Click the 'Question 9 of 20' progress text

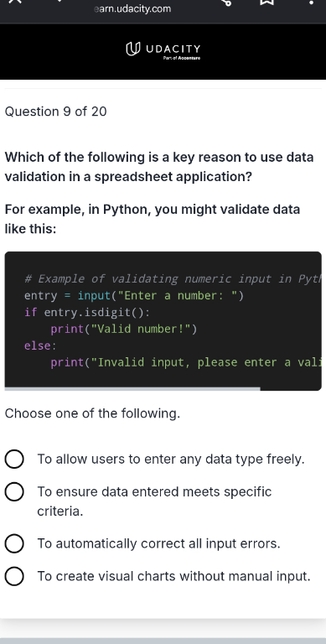tap(55, 112)
